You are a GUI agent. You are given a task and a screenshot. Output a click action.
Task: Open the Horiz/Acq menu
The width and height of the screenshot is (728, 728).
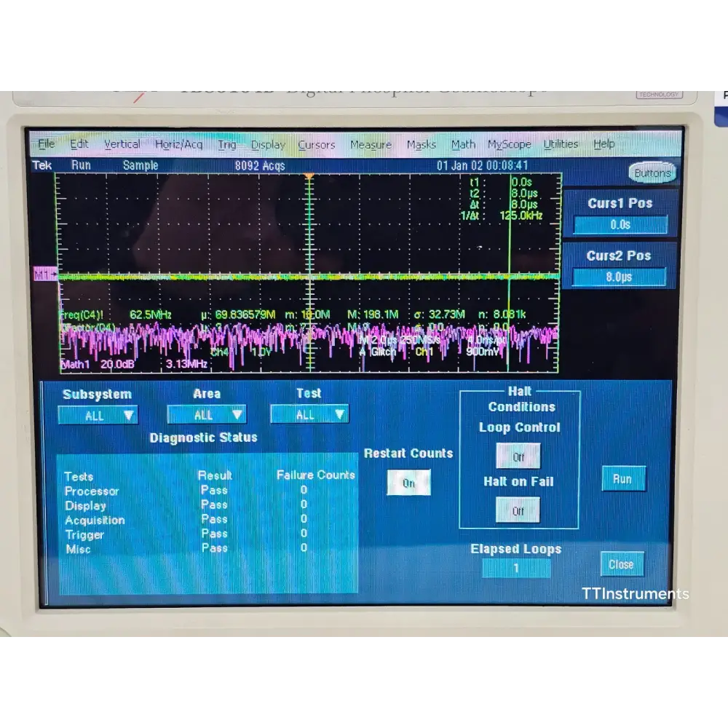179,144
